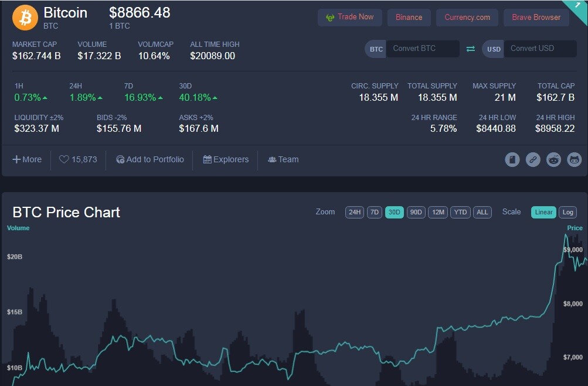Click the USD label of convert field
This screenshot has width=588, height=386.
tap(494, 49)
